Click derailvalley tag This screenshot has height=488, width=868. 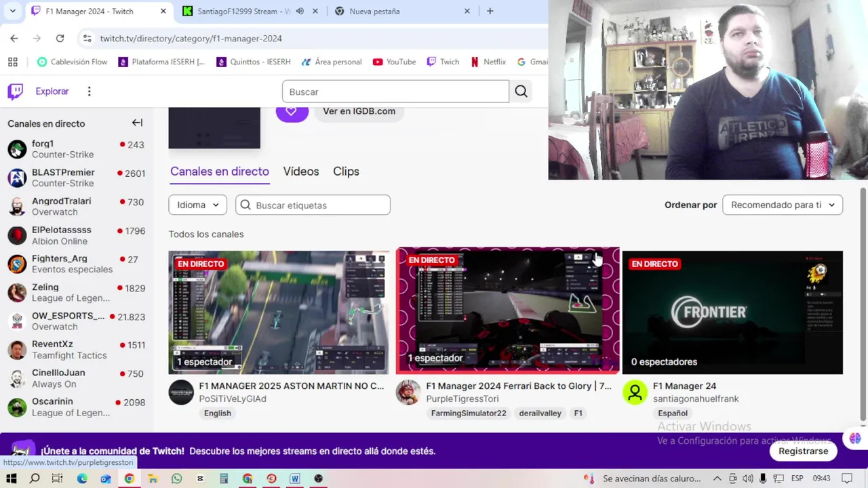[540, 413]
